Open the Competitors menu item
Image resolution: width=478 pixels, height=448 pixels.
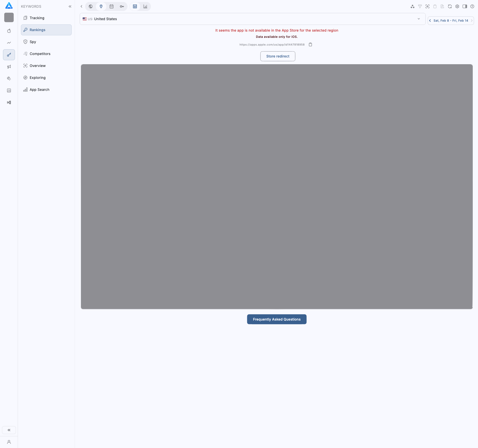click(x=40, y=54)
